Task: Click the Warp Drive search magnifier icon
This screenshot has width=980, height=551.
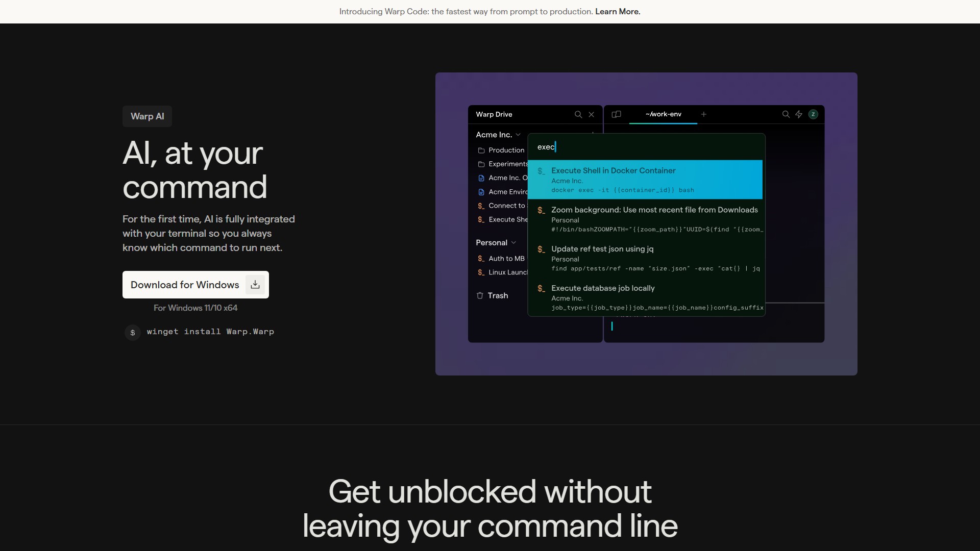Action: 578,115
